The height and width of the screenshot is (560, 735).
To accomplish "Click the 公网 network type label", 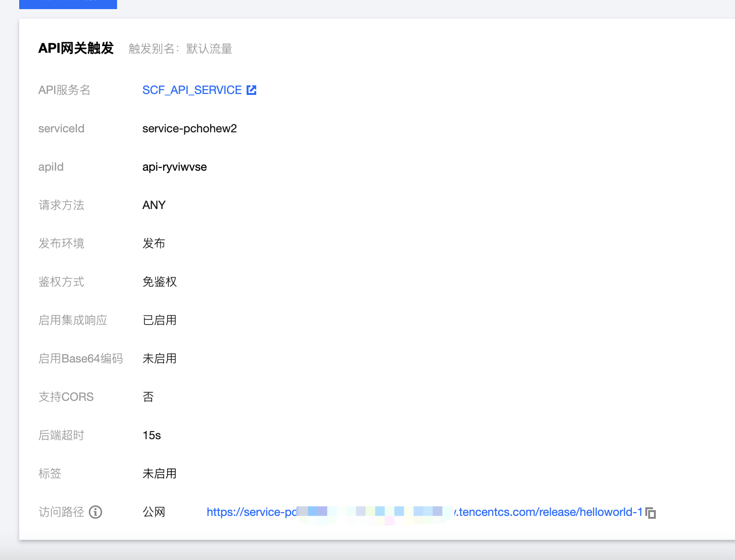I will click(154, 512).
